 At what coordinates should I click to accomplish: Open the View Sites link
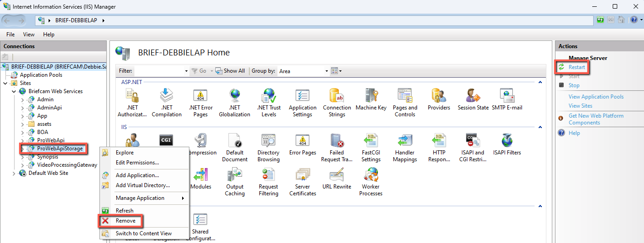tap(580, 106)
